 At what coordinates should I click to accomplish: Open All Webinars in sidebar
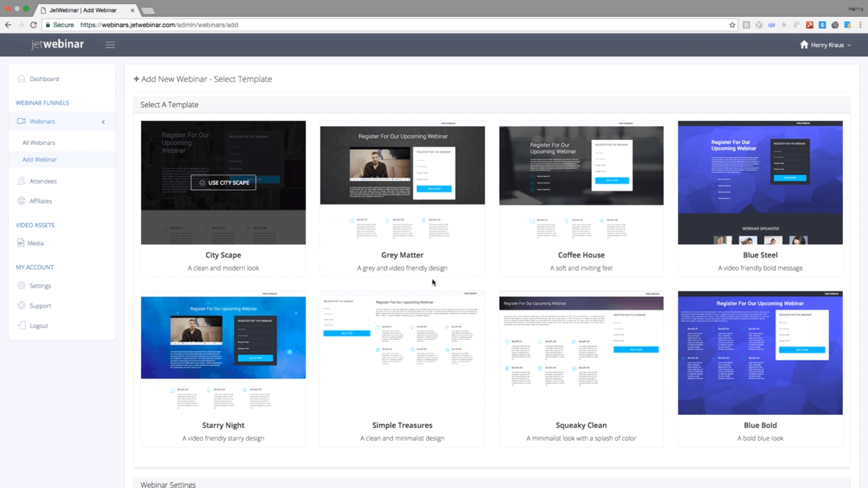click(x=39, y=143)
